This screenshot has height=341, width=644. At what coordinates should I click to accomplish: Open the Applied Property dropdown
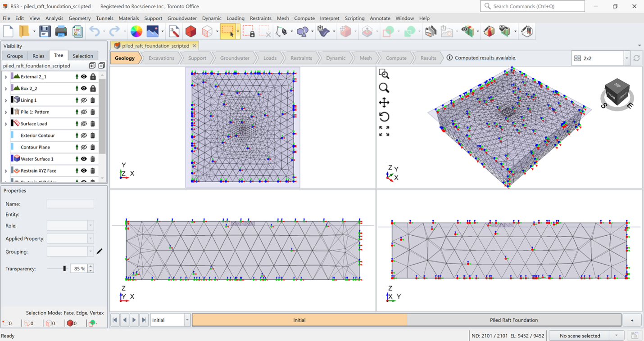tap(91, 238)
